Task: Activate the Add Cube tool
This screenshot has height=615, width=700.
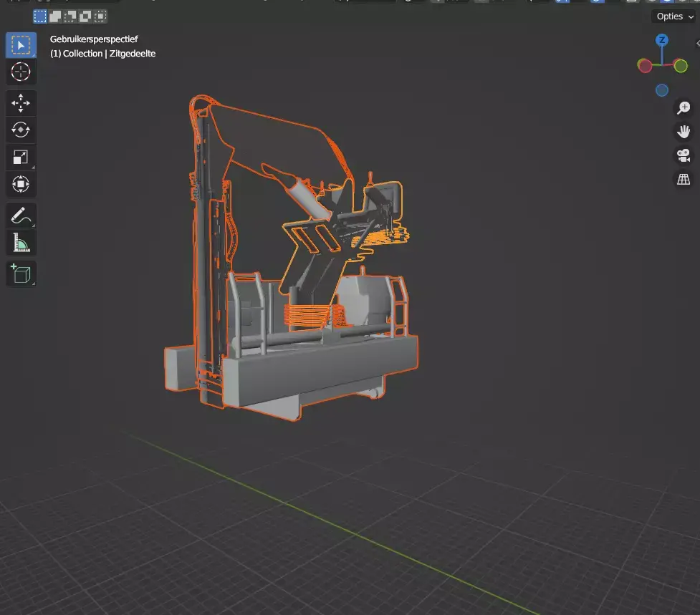Action: tap(21, 273)
